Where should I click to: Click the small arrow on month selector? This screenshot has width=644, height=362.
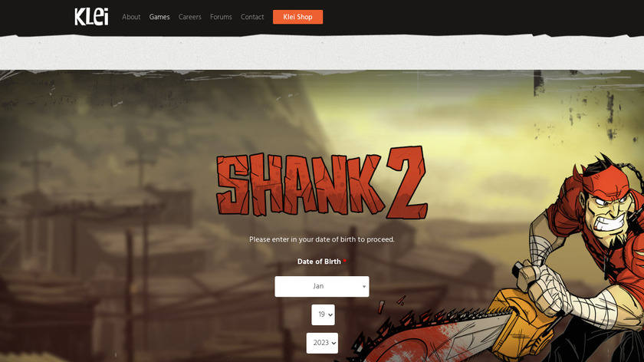[x=364, y=287]
